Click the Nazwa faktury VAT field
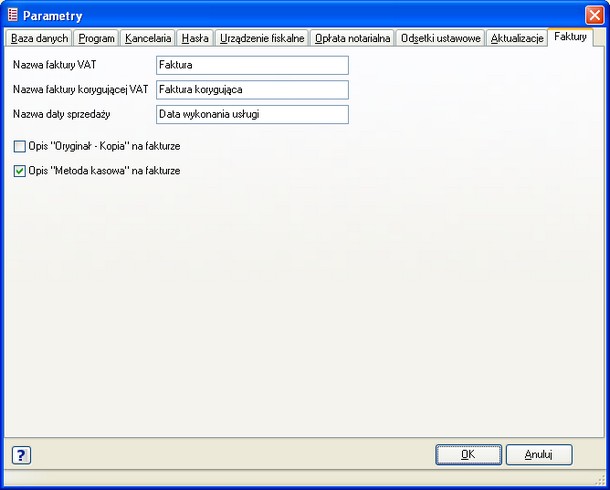 point(252,65)
